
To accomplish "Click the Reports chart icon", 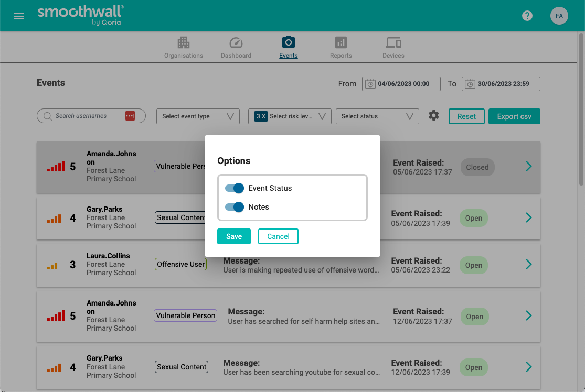I will click(341, 42).
